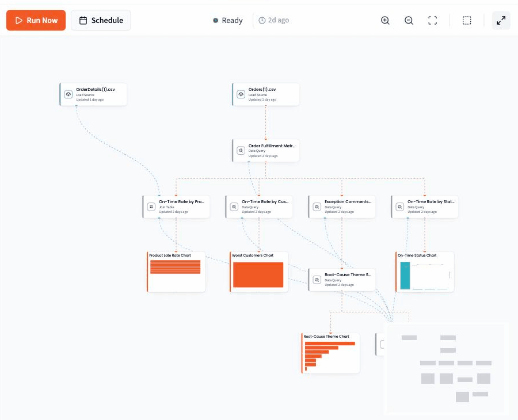Click the Run Now button
The height and width of the screenshot is (420, 518).
pos(36,20)
